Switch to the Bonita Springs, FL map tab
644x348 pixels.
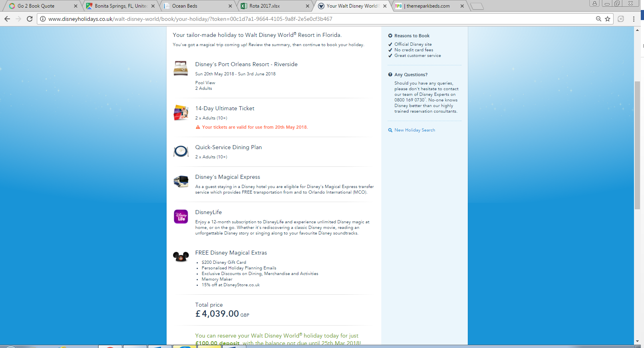point(120,6)
